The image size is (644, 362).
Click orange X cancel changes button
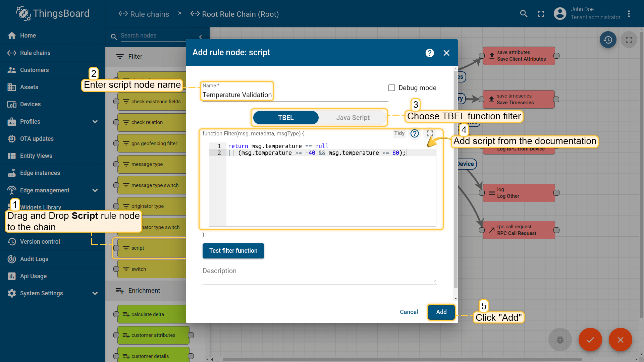point(620,340)
